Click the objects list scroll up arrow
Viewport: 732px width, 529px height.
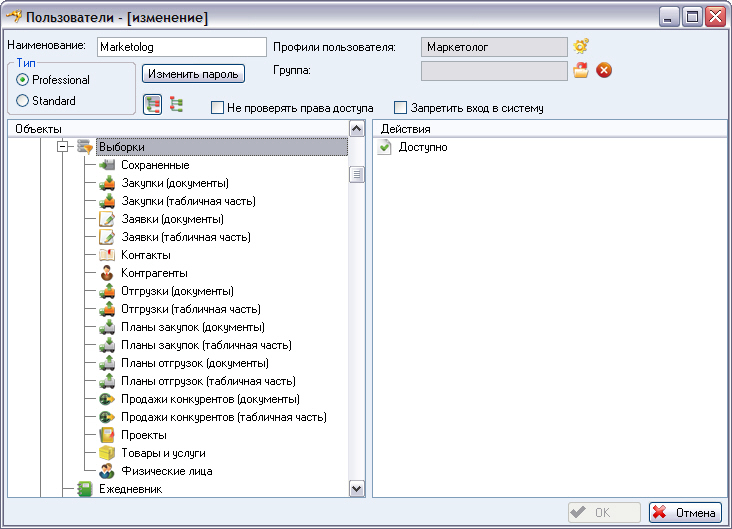[357, 128]
